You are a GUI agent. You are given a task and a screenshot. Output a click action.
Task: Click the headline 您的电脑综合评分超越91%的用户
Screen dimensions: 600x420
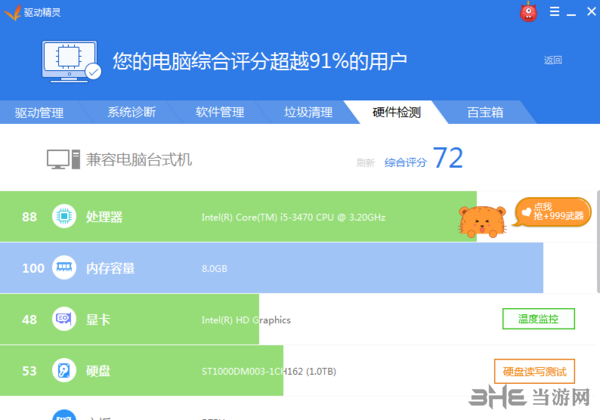[259, 62]
